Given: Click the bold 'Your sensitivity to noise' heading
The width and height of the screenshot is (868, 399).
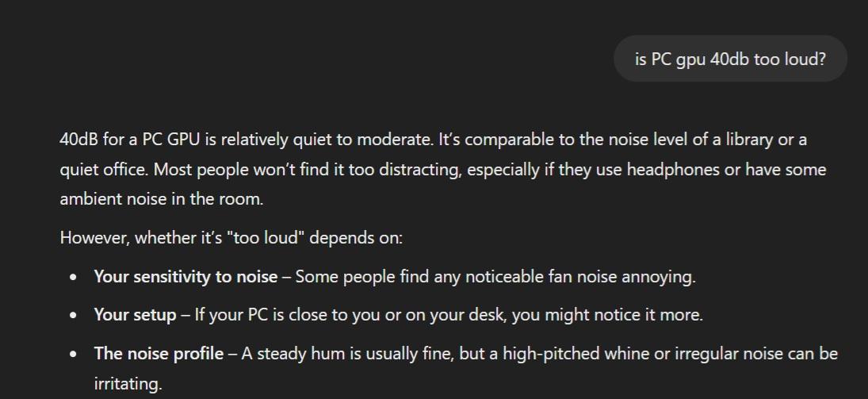Looking at the screenshot, I should pos(185,277).
